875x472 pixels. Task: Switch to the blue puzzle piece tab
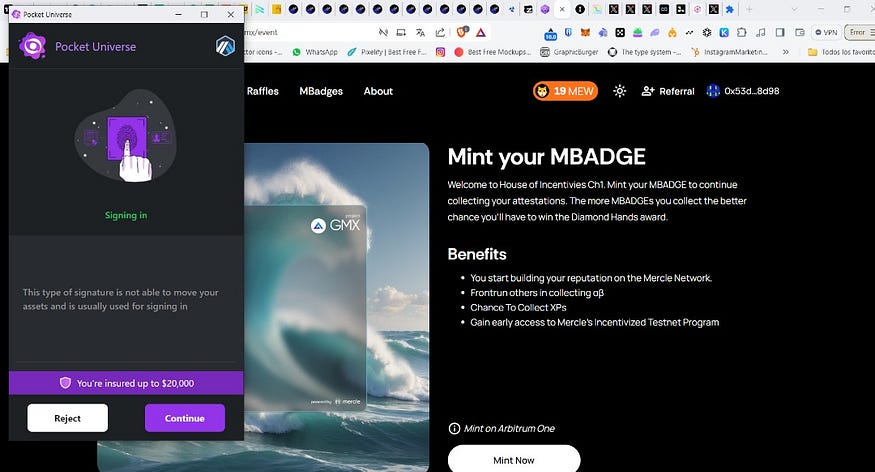(x=729, y=9)
